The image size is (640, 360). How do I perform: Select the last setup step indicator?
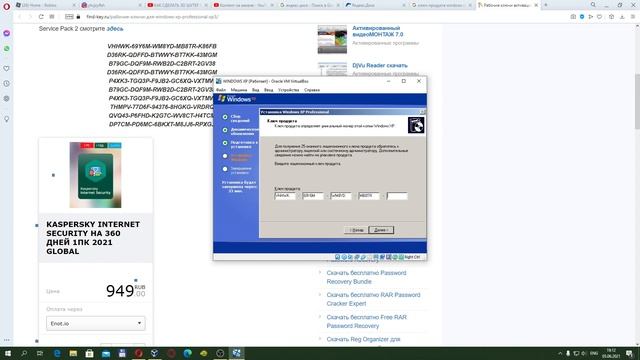point(225,169)
